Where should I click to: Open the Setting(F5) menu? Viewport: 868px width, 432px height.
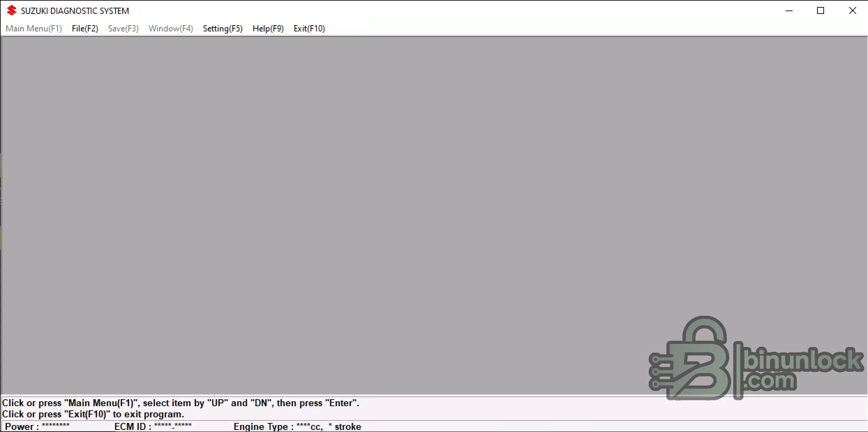click(x=223, y=29)
